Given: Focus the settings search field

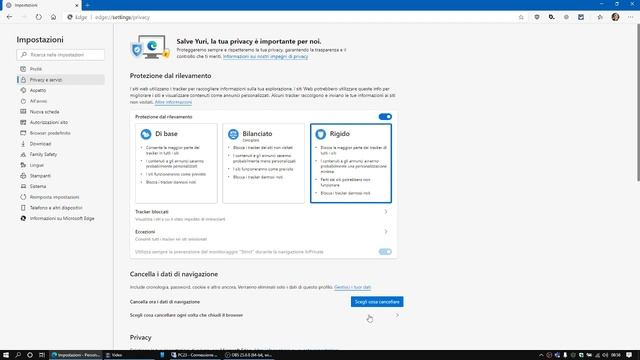Looking at the screenshot, I should pyautogui.click(x=60, y=55).
